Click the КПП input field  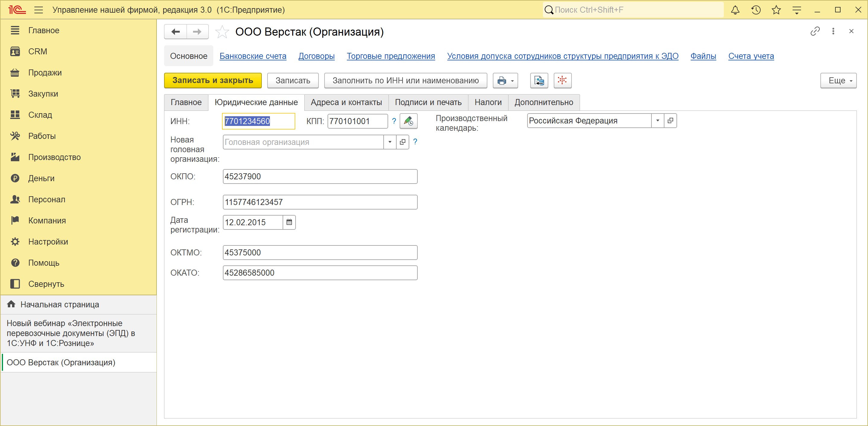click(357, 121)
